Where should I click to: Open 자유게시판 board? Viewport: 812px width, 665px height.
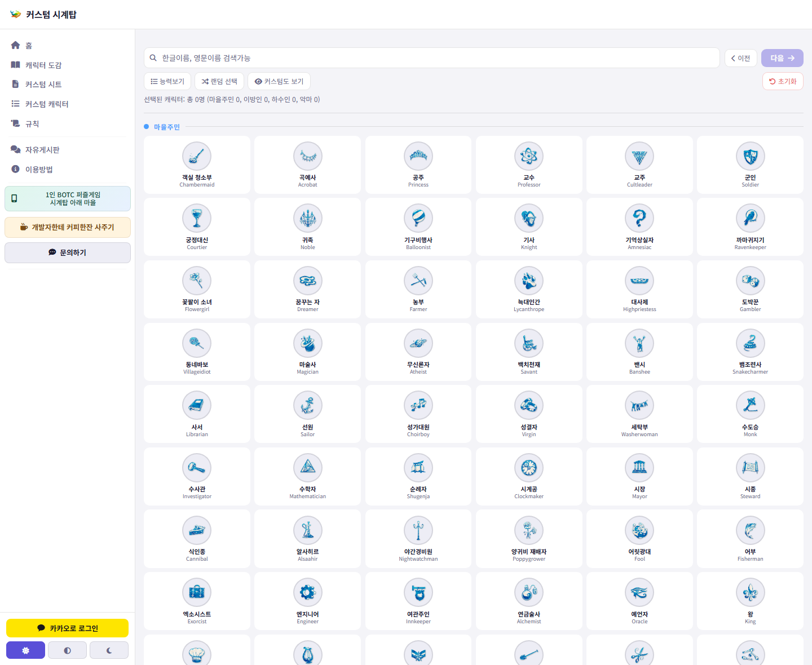click(68, 149)
